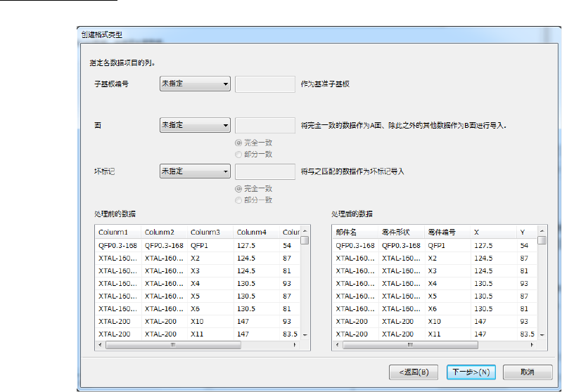Click the 子基板编号 reference value field
This screenshot has width=562, height=392.
(265, 84)
